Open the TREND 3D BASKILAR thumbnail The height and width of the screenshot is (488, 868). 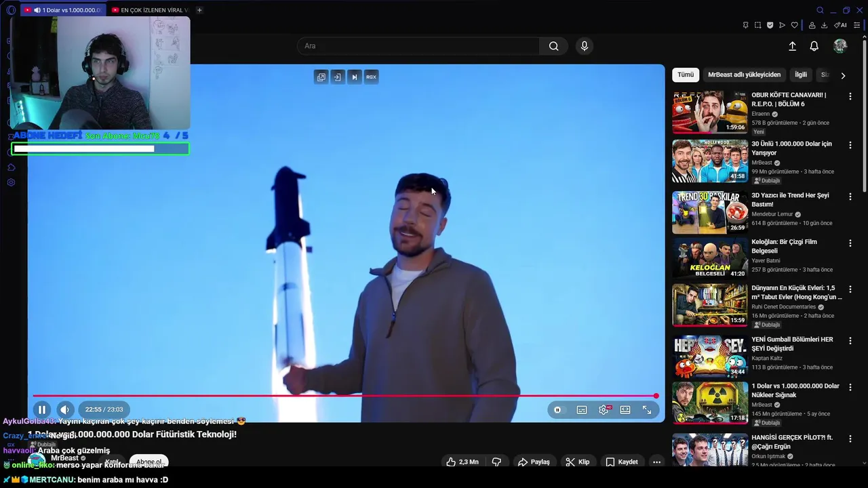pos(710,212)
